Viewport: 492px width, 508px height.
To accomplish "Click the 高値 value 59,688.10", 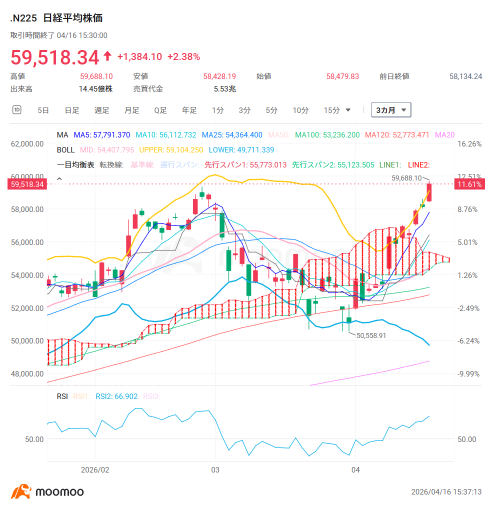I will click(x=96, y=76).
